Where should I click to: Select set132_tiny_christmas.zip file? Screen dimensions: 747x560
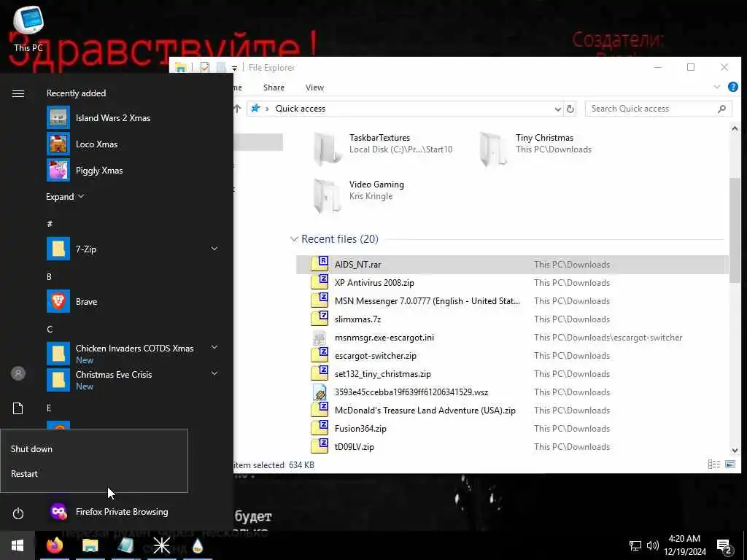click(x=511, y=374)
